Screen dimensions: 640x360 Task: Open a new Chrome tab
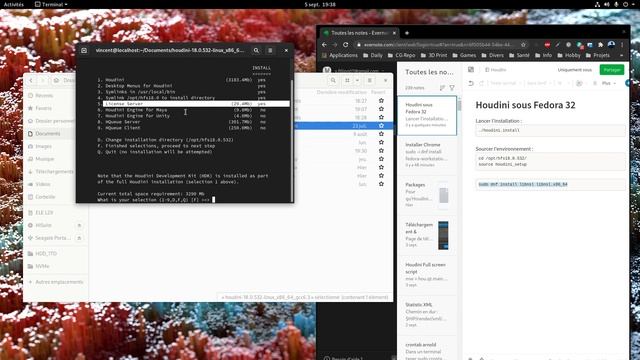coord(407,33)
